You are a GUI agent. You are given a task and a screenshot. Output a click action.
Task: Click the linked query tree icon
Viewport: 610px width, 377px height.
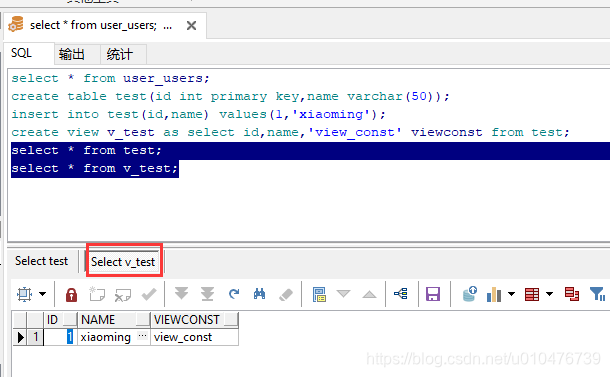click(x=401, y=293)
